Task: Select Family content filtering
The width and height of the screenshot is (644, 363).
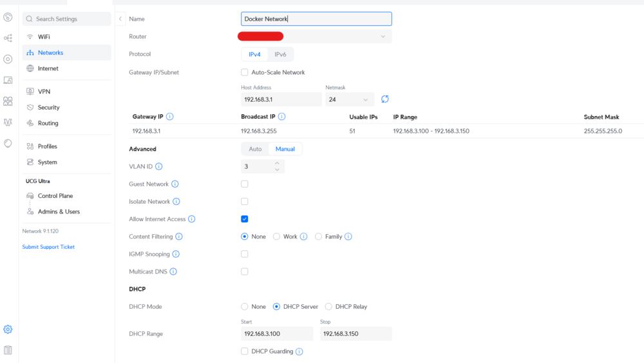Action: [x=318, y=237]
